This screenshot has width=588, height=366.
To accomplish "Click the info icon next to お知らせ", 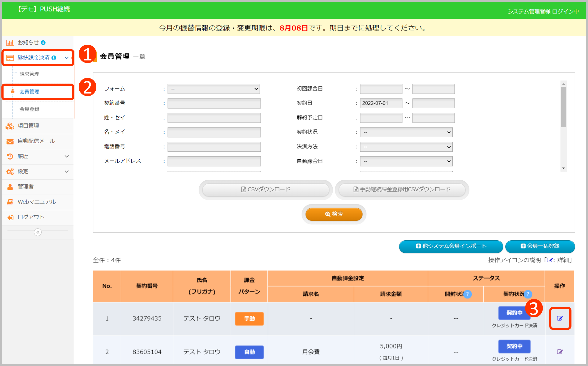I will click(43, 43).
